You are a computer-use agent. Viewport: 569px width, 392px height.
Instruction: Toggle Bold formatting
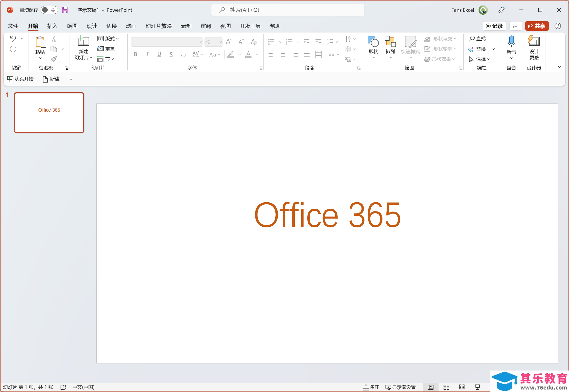135,54
